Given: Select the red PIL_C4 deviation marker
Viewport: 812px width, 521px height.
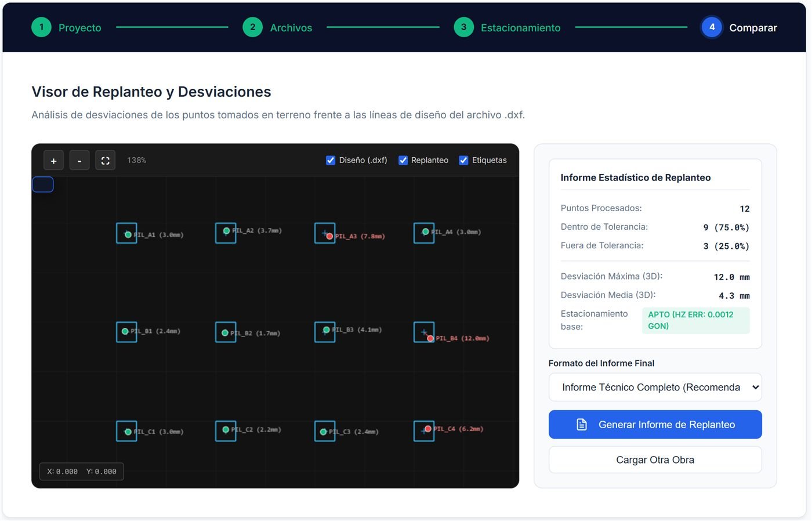Looking at the screenshot, I should click(428, 429).
